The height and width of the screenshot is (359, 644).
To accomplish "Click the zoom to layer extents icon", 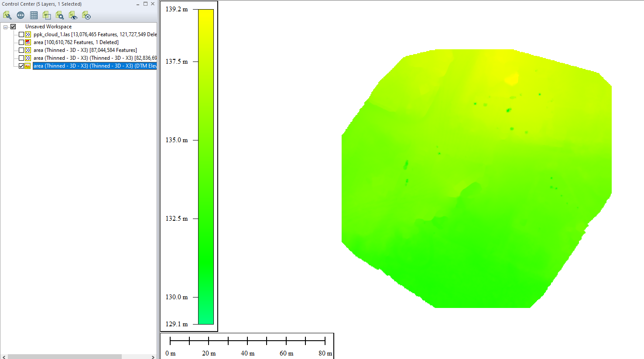I will 47,15.
